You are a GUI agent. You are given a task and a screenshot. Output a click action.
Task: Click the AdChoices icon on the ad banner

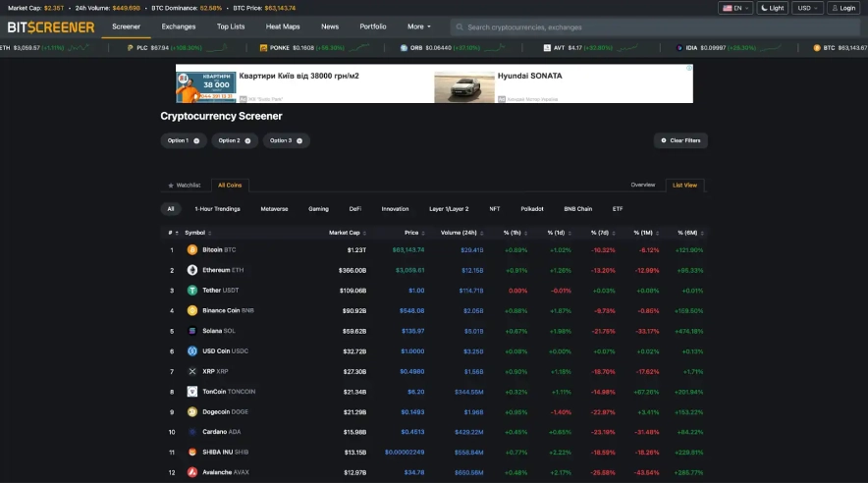click(x=688, y=69)
